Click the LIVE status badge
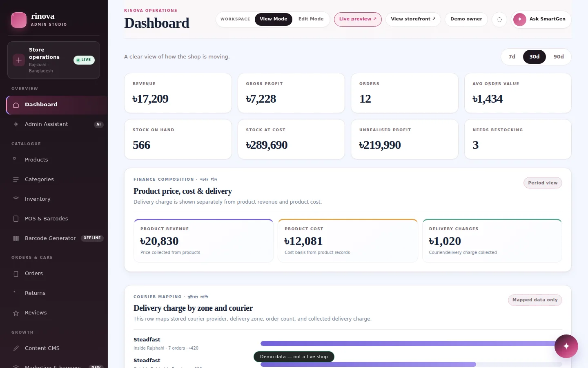 point(84,60)
